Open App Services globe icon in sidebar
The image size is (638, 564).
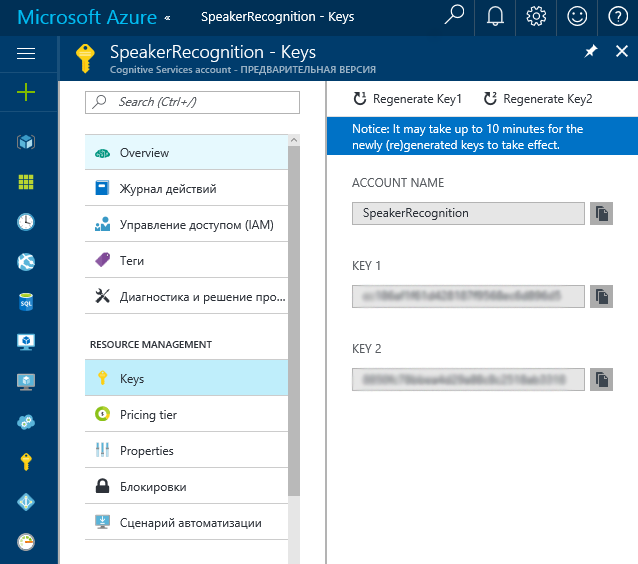26,262
